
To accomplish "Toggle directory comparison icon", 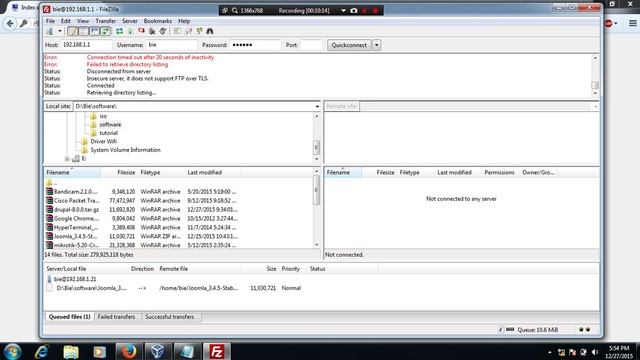I will click(x=188, y=31).
